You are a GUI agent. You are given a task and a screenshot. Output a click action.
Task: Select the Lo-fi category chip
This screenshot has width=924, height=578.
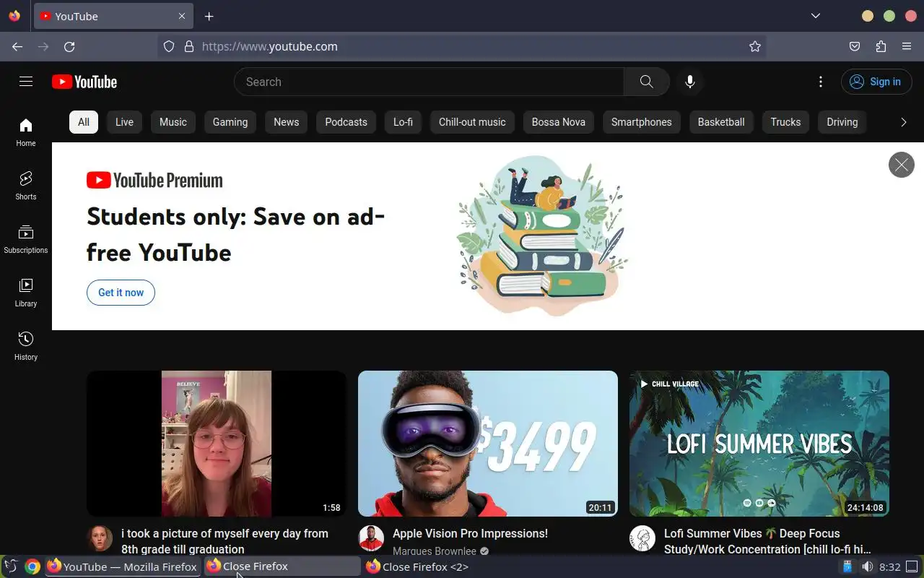(x=403, y=122)
